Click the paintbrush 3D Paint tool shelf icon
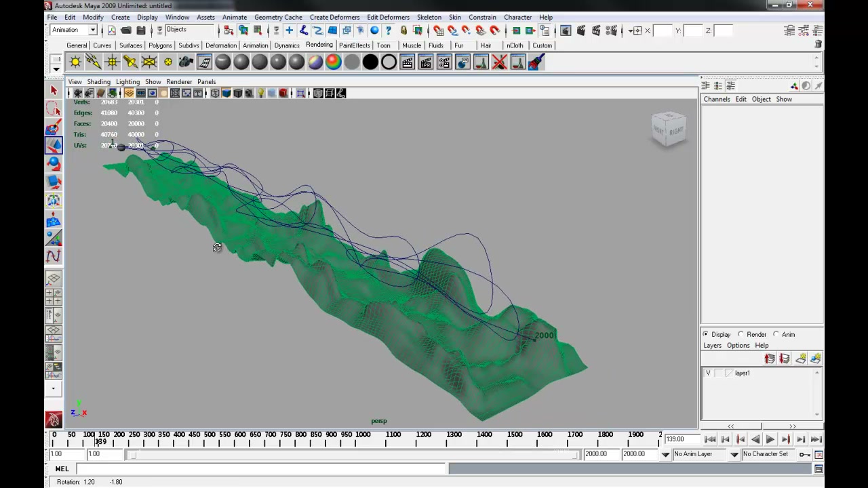Viewport: 868px width, 488px height. coord(536,62)
